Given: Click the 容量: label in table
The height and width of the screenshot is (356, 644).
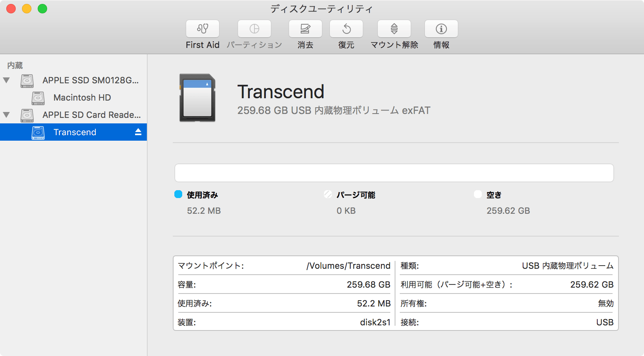Looking at the screenshot, I should pos(187,284).
